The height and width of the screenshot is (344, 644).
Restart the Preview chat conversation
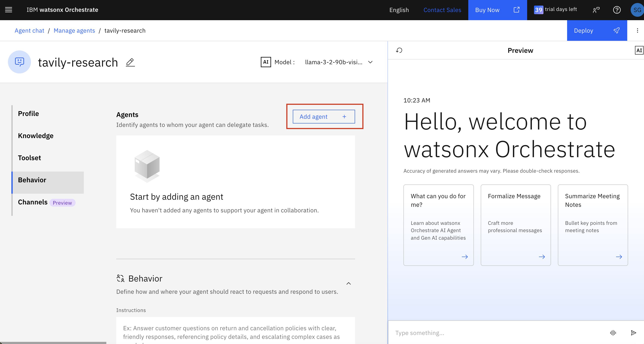point(399,50)
